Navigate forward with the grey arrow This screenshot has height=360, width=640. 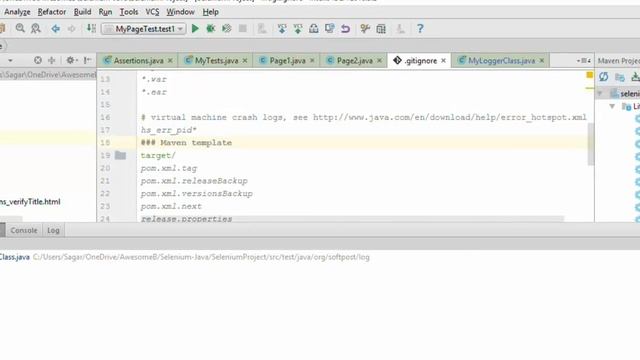coord(71,29)
